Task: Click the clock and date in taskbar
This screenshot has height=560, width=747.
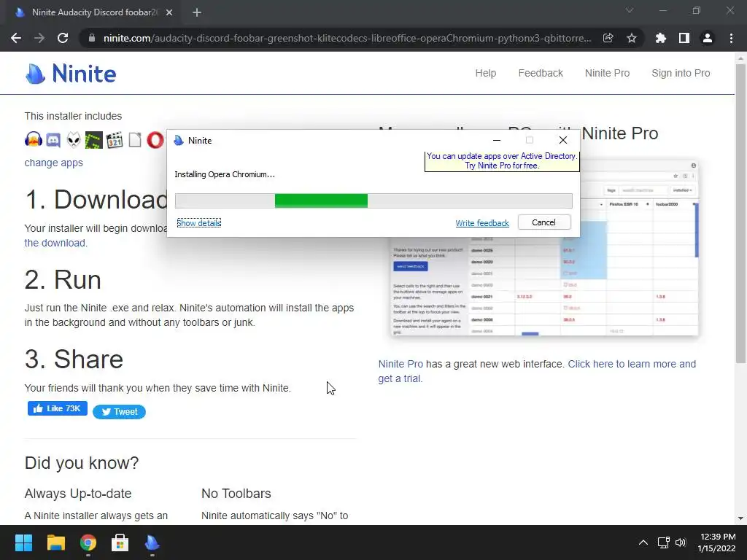Action: (718, 542)
